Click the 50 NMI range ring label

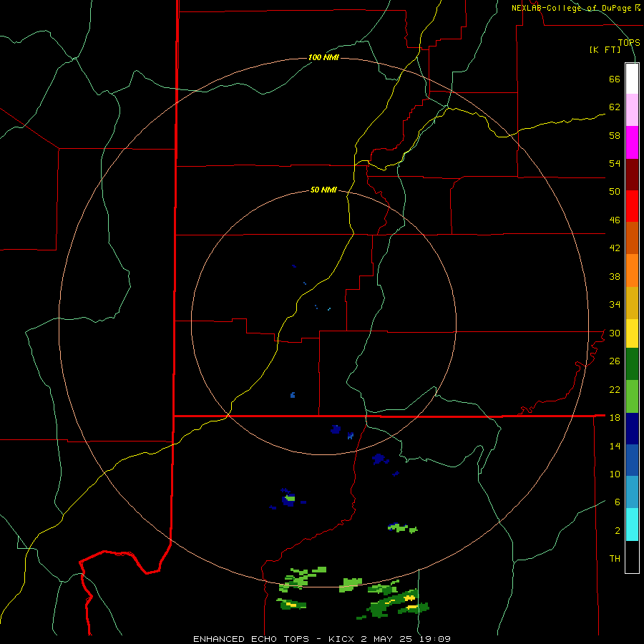point(323,190)
